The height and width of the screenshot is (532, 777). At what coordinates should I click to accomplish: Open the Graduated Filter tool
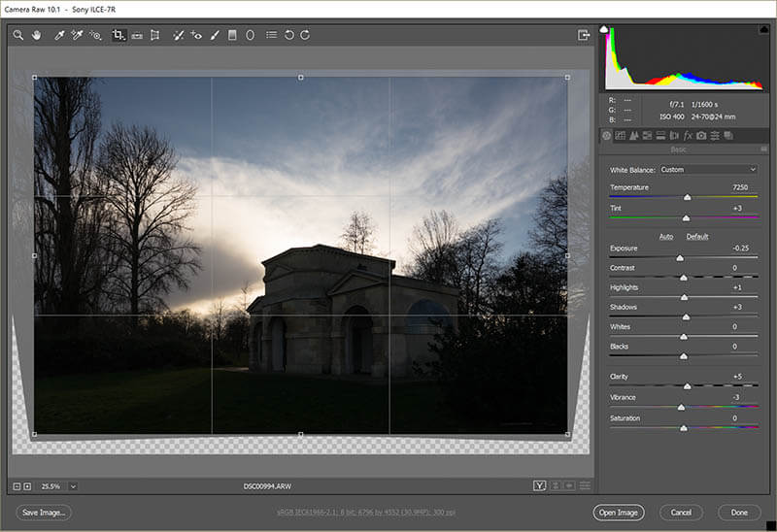pyautogui.click(x=232, y=35)
